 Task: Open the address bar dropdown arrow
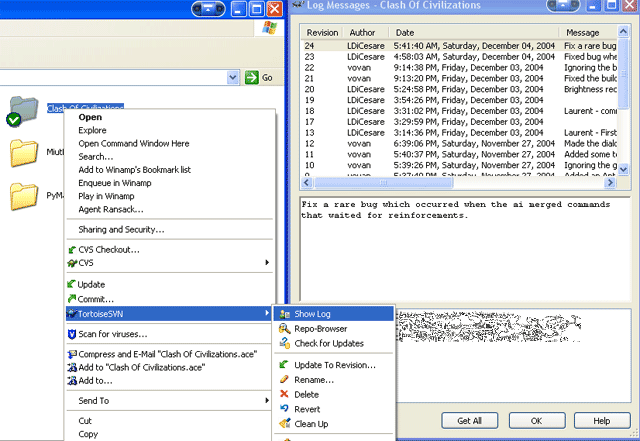(x=233, y=77)
